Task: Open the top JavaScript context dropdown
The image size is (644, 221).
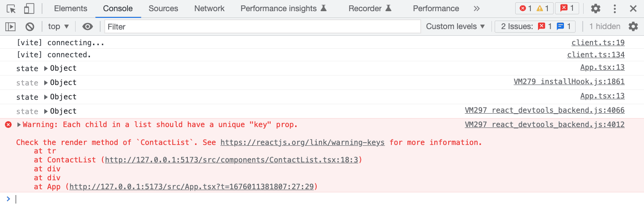Action: tap(59, 26)
